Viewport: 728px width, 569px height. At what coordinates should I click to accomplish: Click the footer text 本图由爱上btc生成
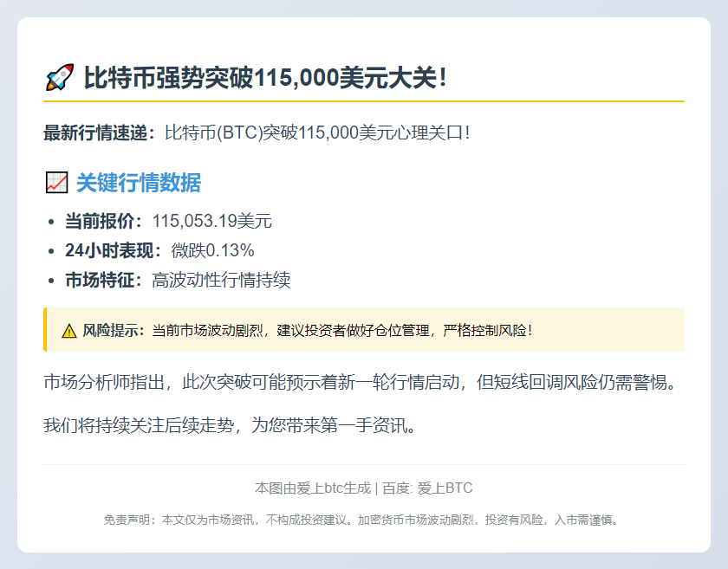tap(310, 487)
